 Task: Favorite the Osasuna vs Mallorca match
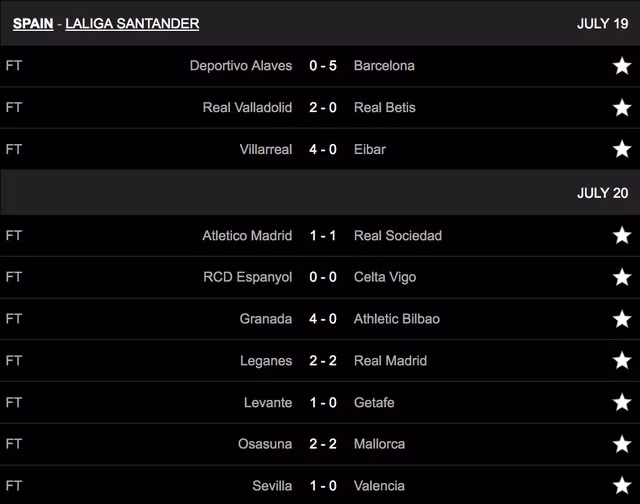622,444
